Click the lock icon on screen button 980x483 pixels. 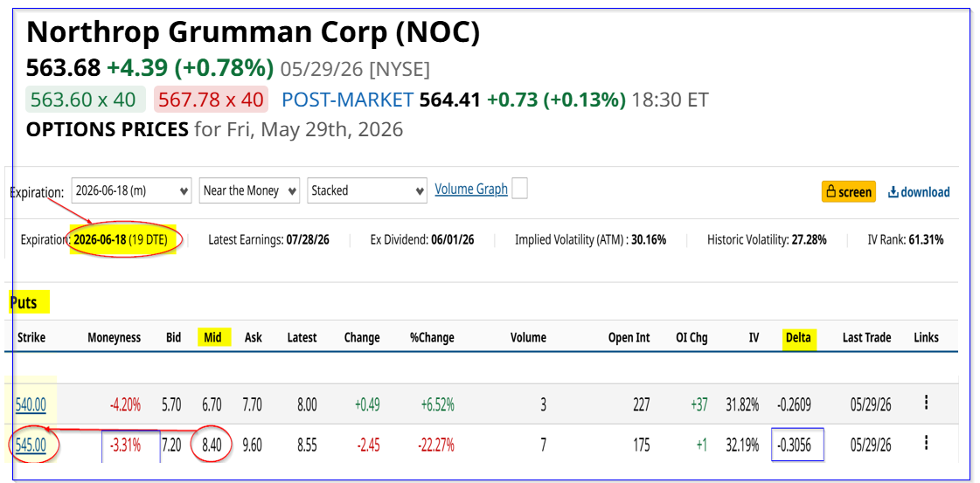[x=831, y=191]
